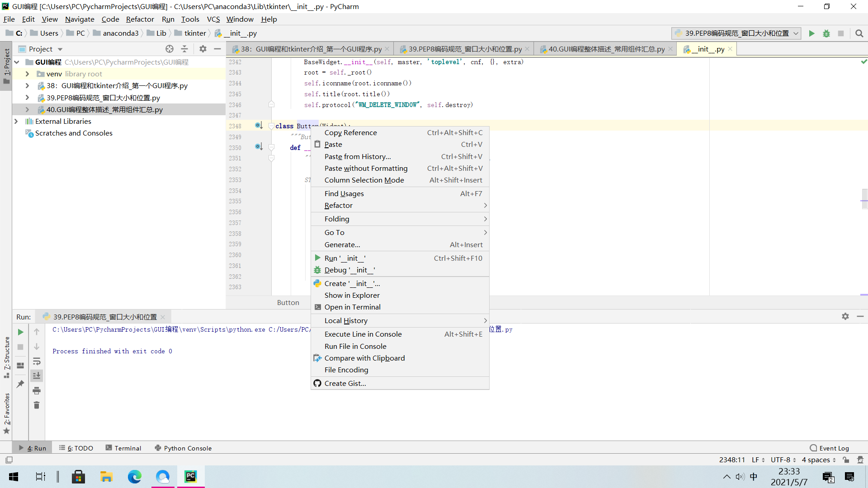This screenshot has height=488, width=868.
Task: Open Go To submenu in context menu
Action: [400, 233]
